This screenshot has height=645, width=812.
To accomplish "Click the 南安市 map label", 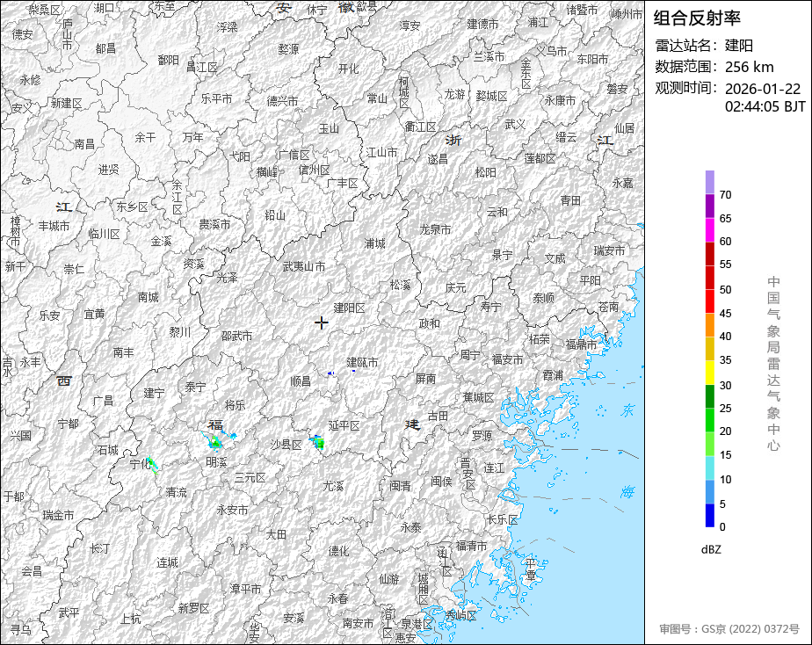I will [358, 623].
